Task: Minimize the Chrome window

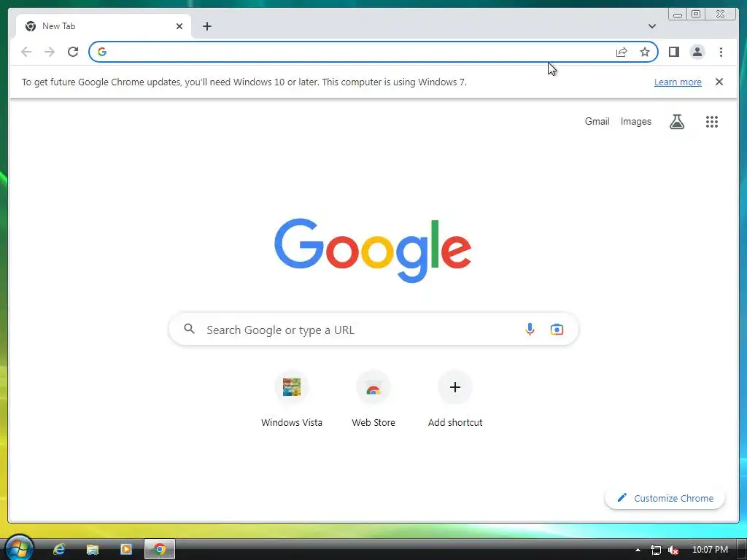Action: (x=678, y=15)
